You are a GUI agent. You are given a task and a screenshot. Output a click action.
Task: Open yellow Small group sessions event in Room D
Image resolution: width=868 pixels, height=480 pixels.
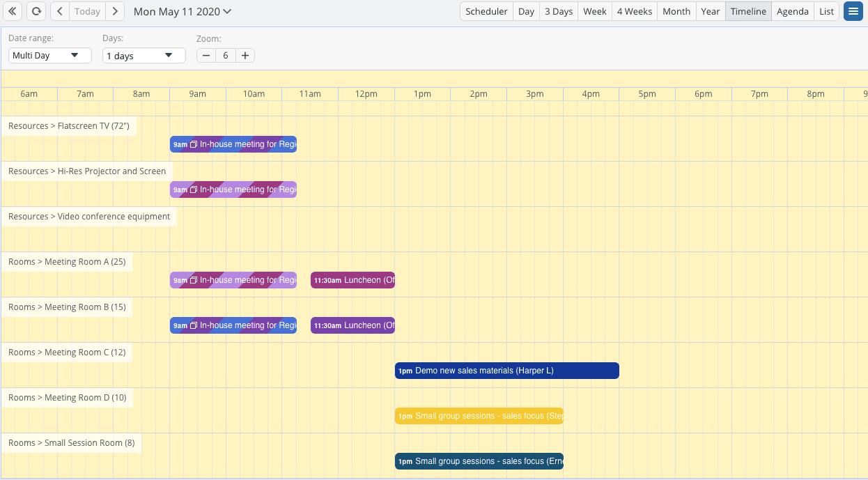pyautogui.click(x=479, y=416)
